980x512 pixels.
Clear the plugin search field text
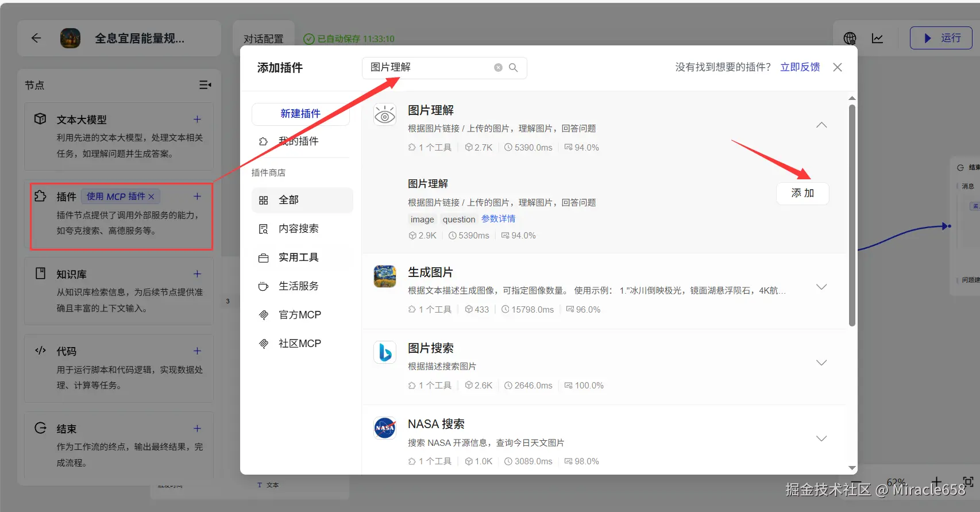pos(498,68)
